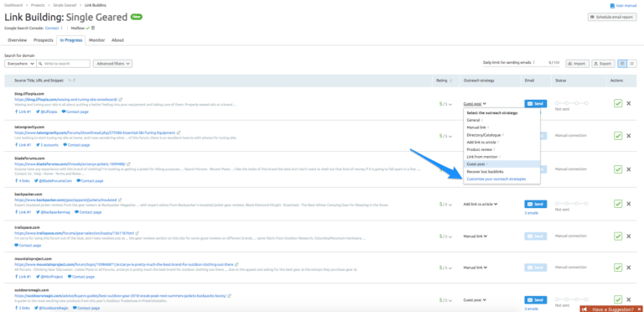Image resolution: width=644 pixels, height=312 pixels.
Task: Open rating dropdown for backpacker.com
Action: [444, 204]
